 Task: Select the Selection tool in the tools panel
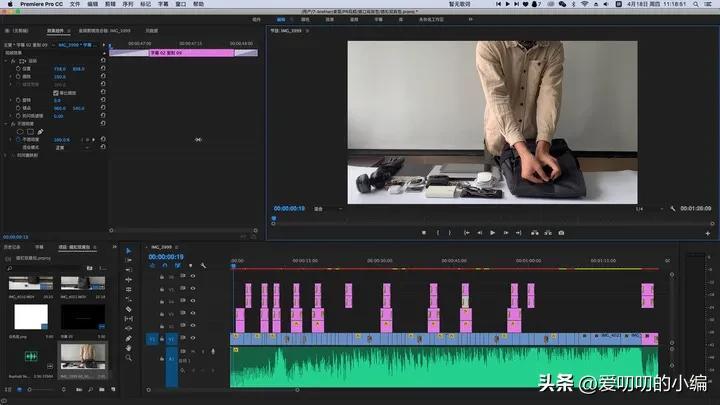(x=129, y=251)
